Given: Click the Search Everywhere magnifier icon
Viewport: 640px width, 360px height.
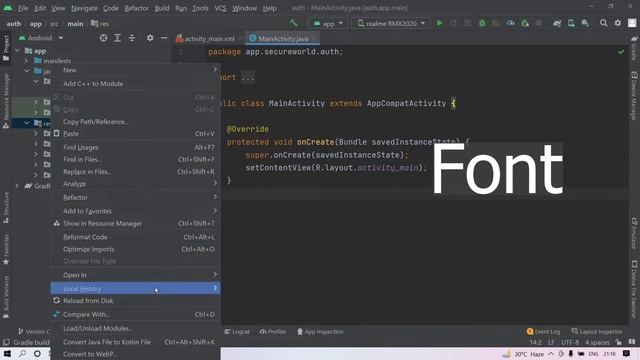Looking at the screenshot, I should (x=603, y=23).
